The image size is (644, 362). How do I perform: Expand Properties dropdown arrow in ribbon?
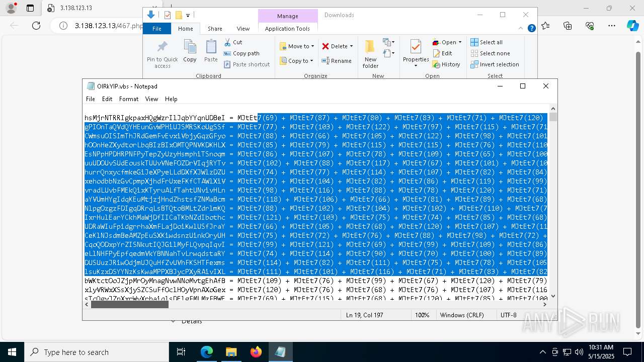(x=416, y=66)
